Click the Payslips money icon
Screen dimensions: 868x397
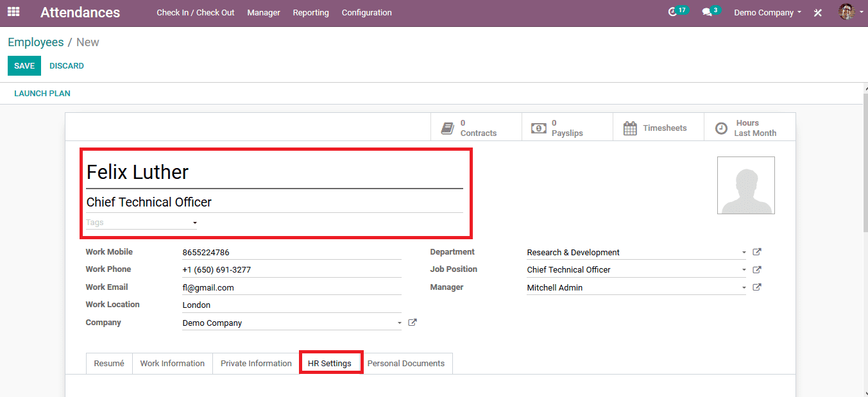[538, 128]
